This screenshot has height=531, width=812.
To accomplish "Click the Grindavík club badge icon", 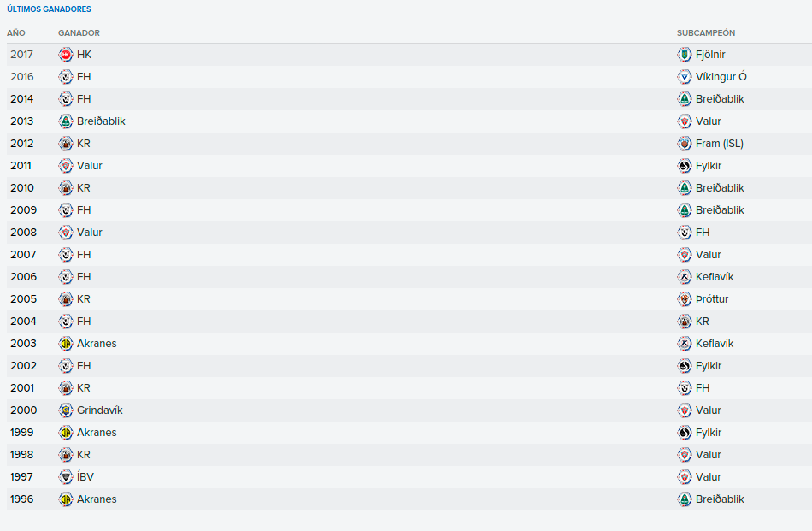I will click(65, 410).
